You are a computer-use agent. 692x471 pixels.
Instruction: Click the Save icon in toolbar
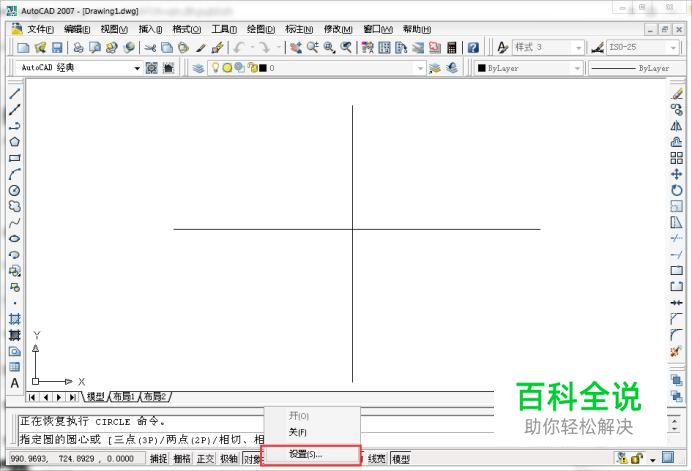[57, 47]
